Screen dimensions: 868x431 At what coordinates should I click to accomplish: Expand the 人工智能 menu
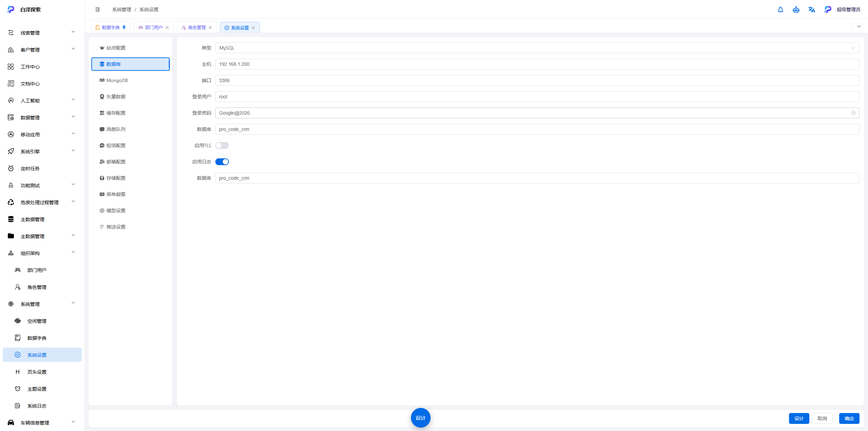coord(42,101)
